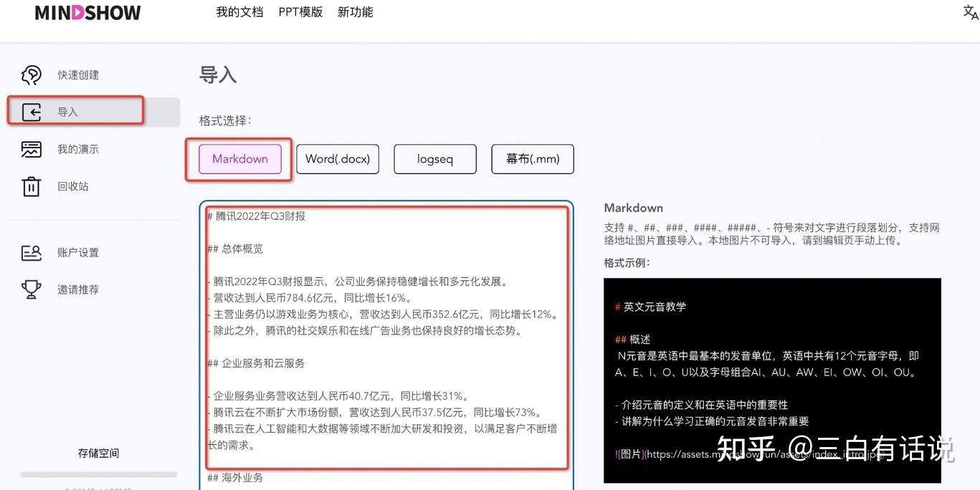The width and height of the screenshot is (980, 490).
Task: Select the Markdown format button
Action: point(239,159)
